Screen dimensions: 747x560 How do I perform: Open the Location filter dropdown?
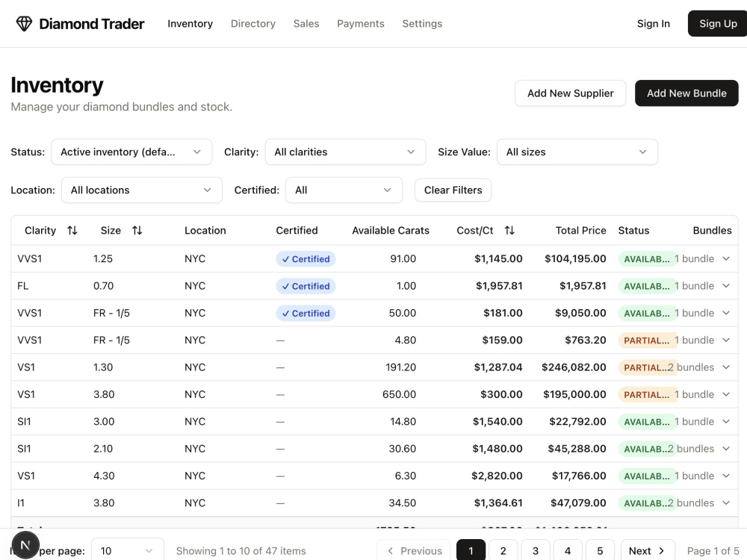(141, 190)
